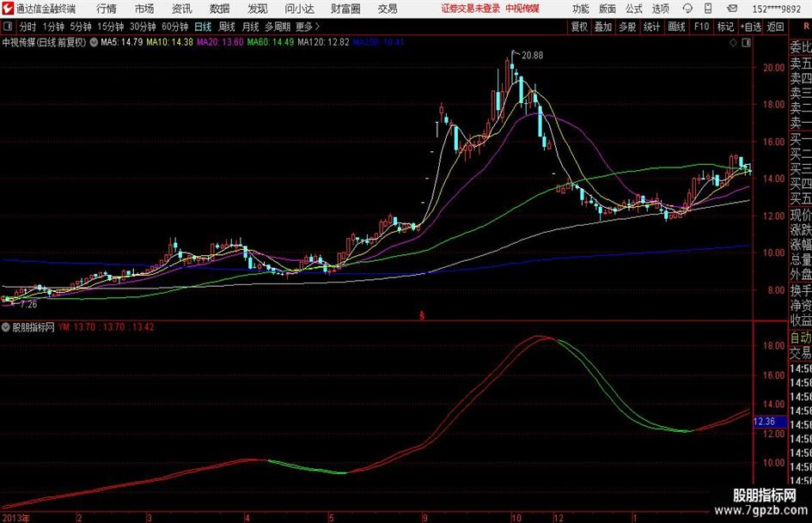
Task: Open the 发现 menu
Action: click(x=258, y=9)
